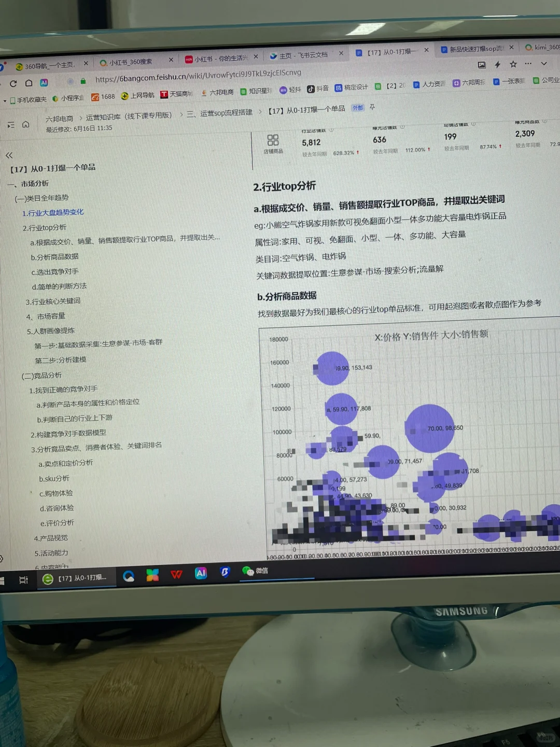Image resolution: width=560 pixels, height=747 pixels.
Task: Open the 六邦电商 bookmark
Action: (217, 92)
